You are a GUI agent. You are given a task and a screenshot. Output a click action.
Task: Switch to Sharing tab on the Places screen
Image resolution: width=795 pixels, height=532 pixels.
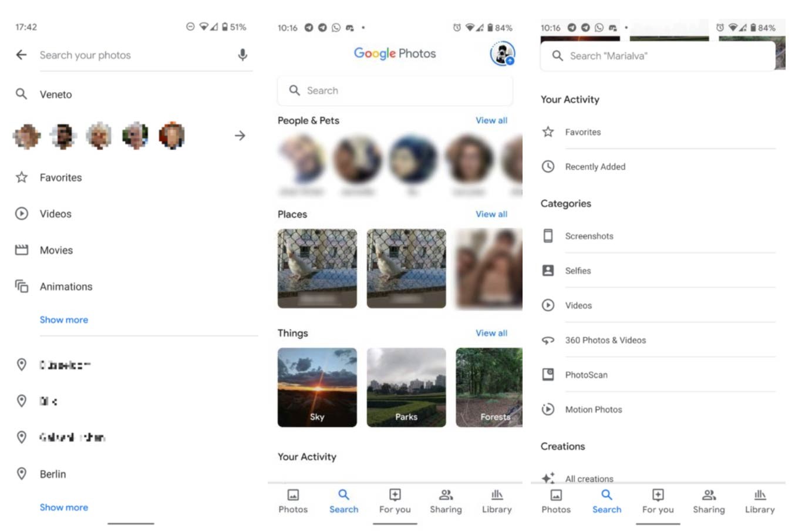(446, 501)
